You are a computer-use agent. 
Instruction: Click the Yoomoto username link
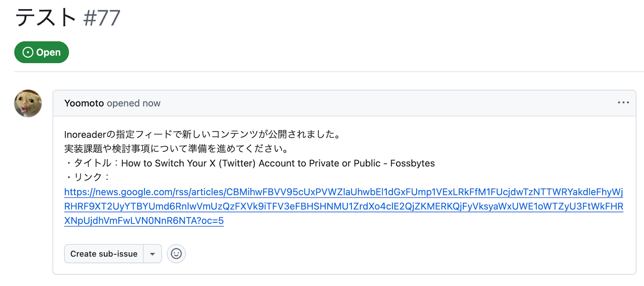point(84,103)
